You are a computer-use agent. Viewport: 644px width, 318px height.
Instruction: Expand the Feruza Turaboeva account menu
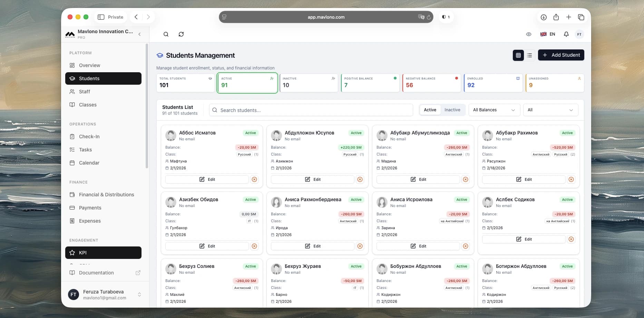click(139, 294)
